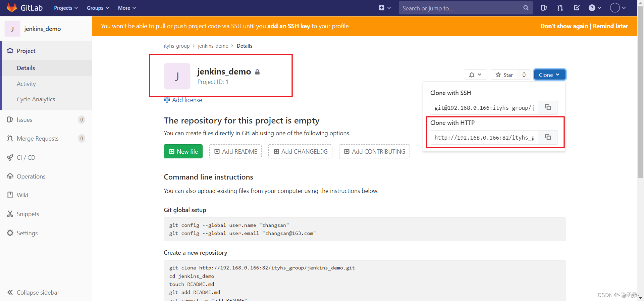Click the Merge Requests count badge 0
Viewport: 644px width, 301px height.
pyautogui.click(x=82, y=139)
